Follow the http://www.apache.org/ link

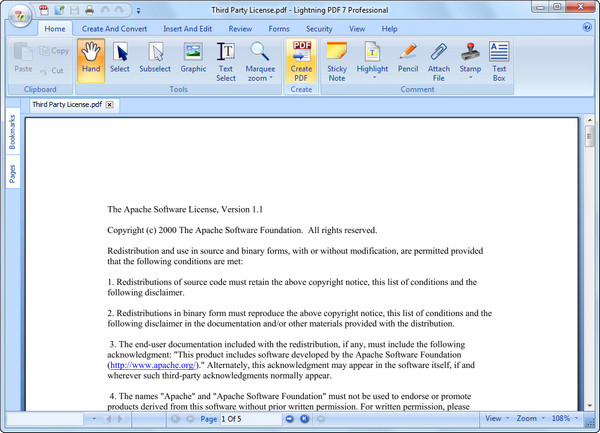(x=153, y=367)
